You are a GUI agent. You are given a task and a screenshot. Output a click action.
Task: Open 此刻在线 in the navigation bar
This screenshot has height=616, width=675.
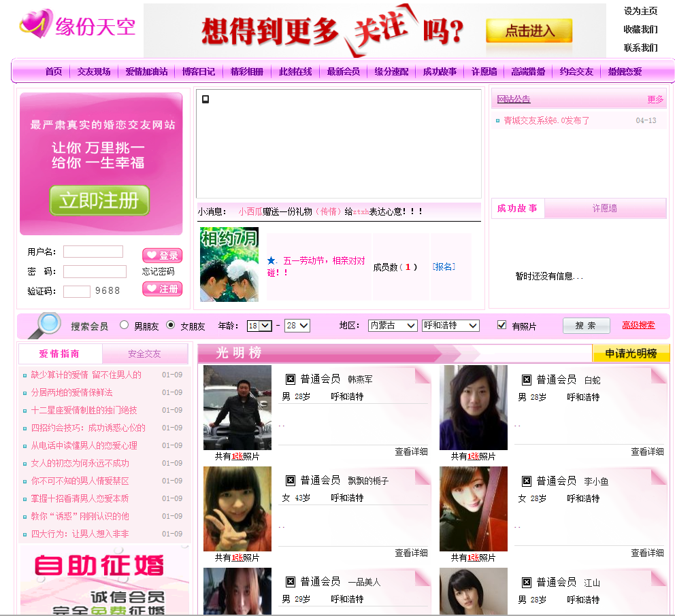(x=295, y=71)
